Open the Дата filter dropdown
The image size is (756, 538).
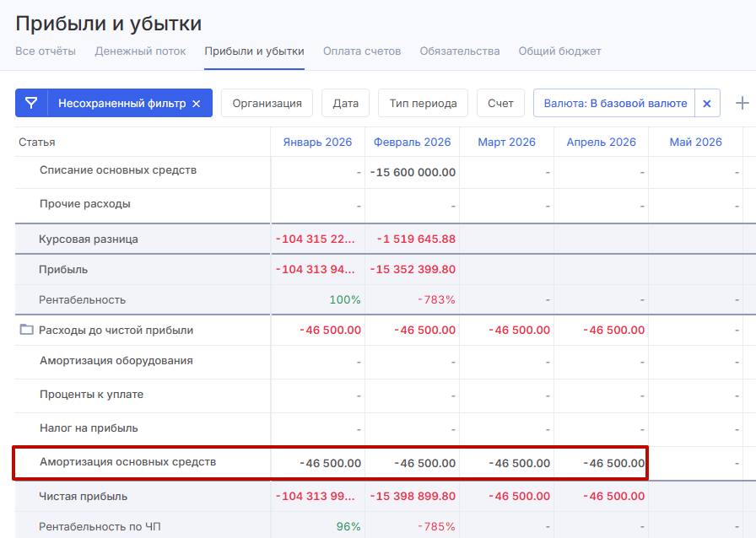click(345, 103)
